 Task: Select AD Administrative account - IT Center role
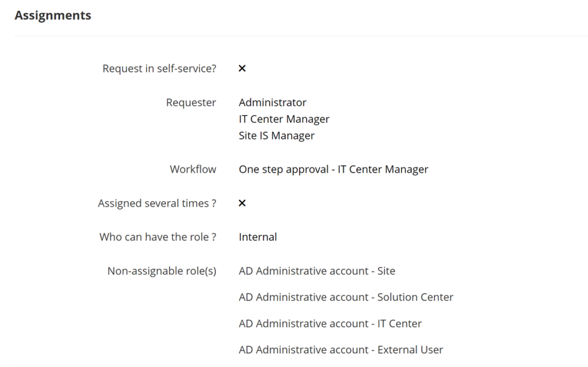pos(330,323)
